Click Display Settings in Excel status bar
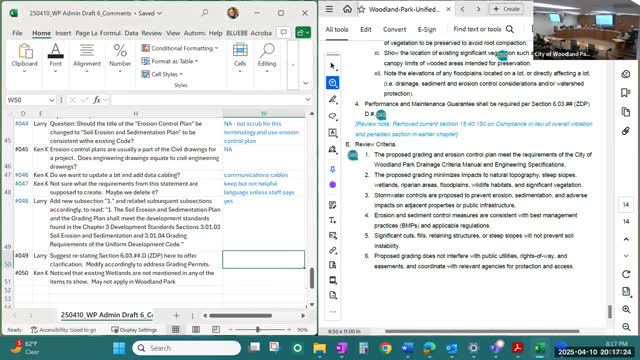The height and width of the screenshot is (360, 640). coord(134,330)
